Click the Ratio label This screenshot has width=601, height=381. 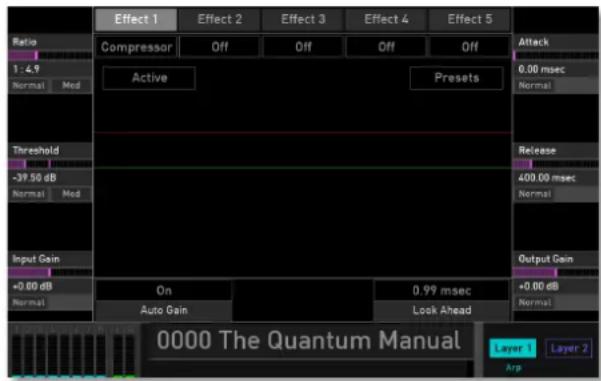point(25,42)
